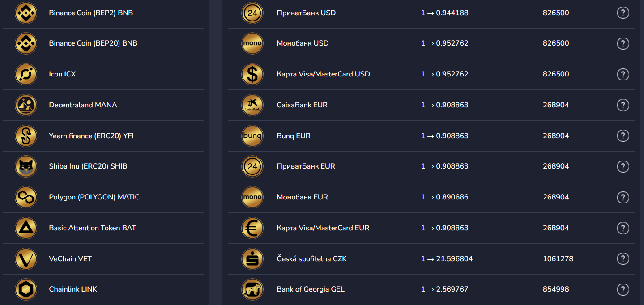This screenshot has height=305, width=644.
Task: Click the Chainlink LINK coin icon
Action: pos(26,289)
